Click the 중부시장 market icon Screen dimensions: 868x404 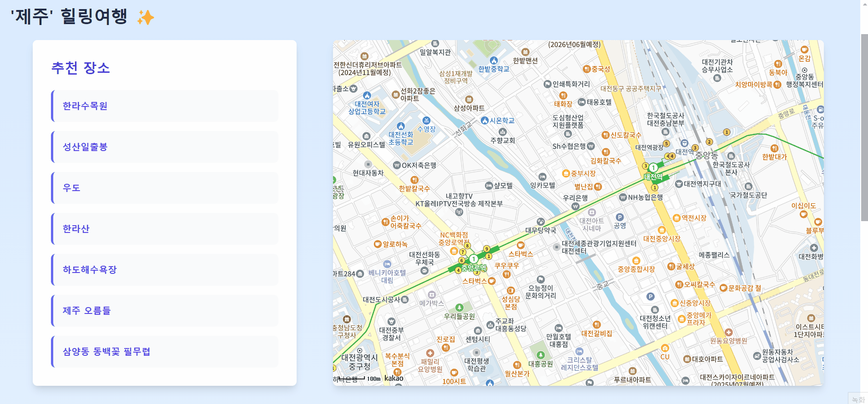point(566,173)
